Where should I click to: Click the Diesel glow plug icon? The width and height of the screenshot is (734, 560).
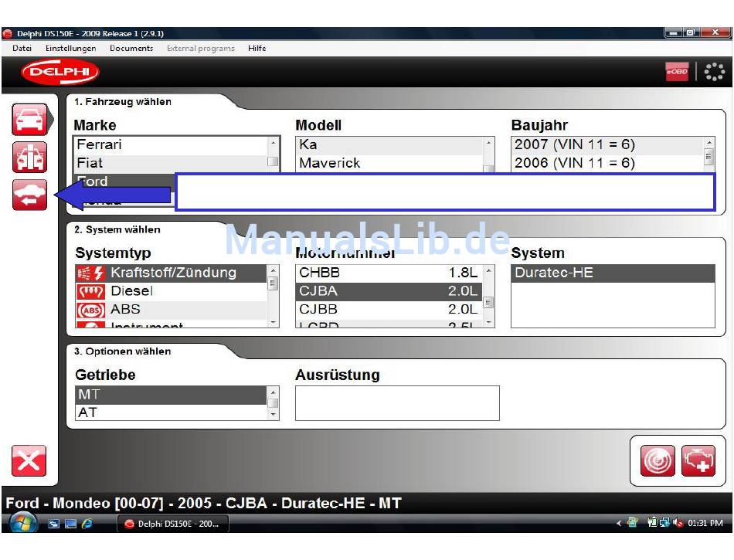click(90, 291)
